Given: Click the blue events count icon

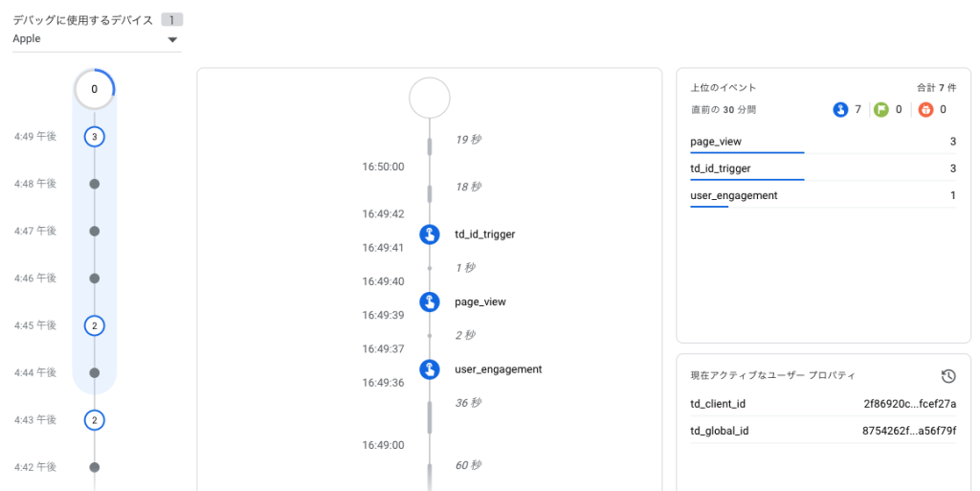Looking at the screenshot, I should (840, 110).
